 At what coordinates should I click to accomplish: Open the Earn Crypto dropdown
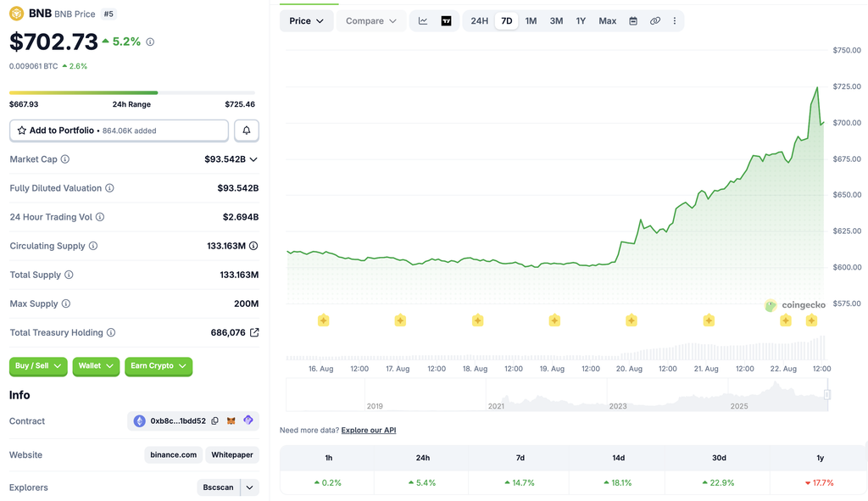click(159, 366)
